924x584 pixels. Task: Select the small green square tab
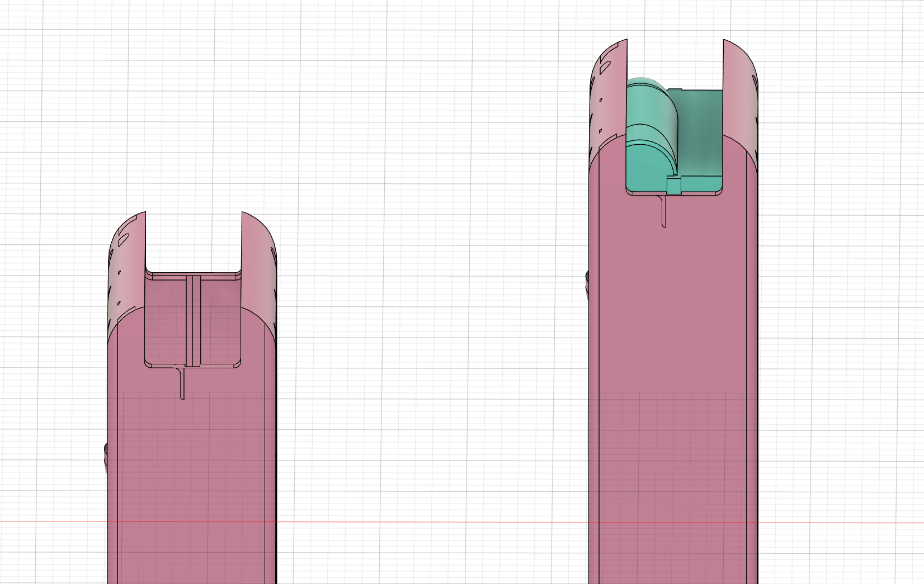pyautogui.click(x=674, y=185)
